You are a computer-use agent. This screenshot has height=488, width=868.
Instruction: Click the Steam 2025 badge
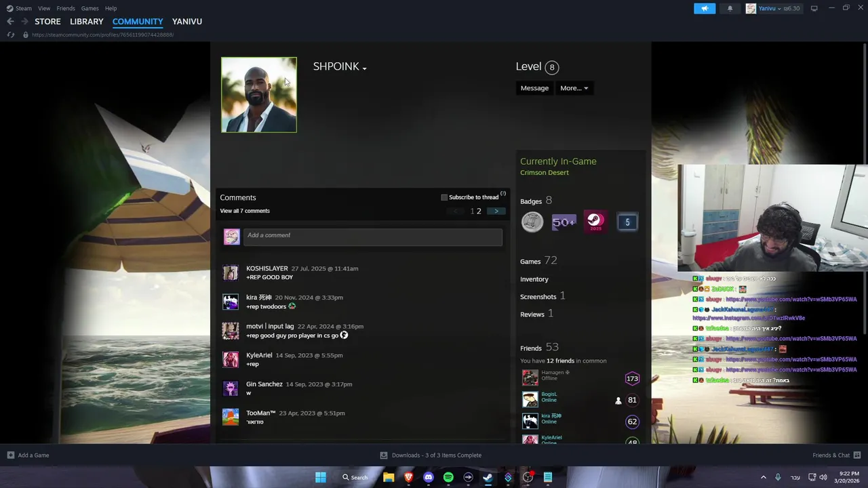pos(595,222)
